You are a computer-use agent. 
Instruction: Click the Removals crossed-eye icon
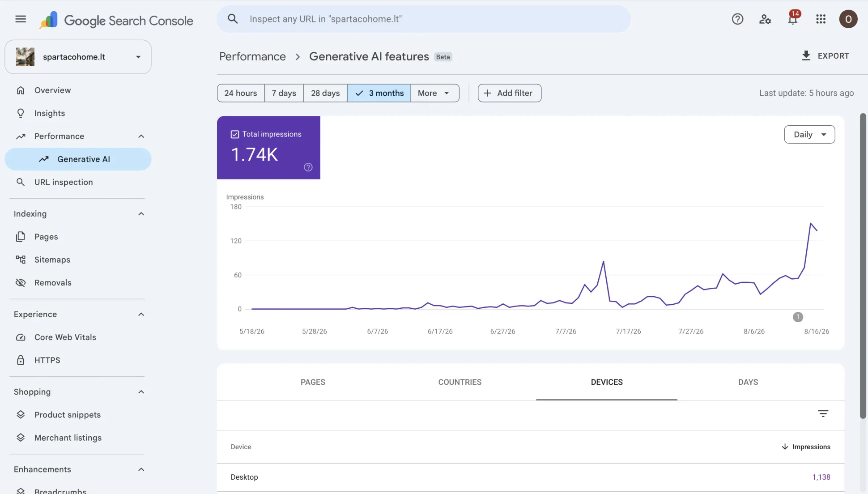(21, 283)
